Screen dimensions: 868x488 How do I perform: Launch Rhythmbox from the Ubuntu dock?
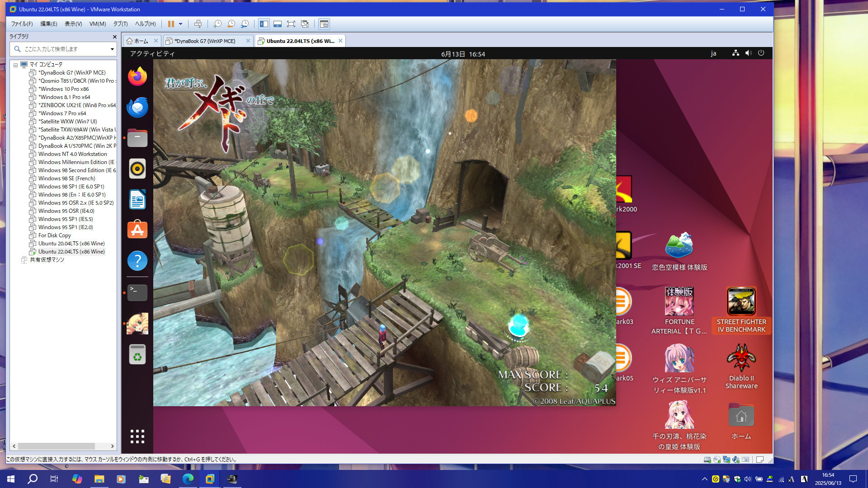pos(137,169)
